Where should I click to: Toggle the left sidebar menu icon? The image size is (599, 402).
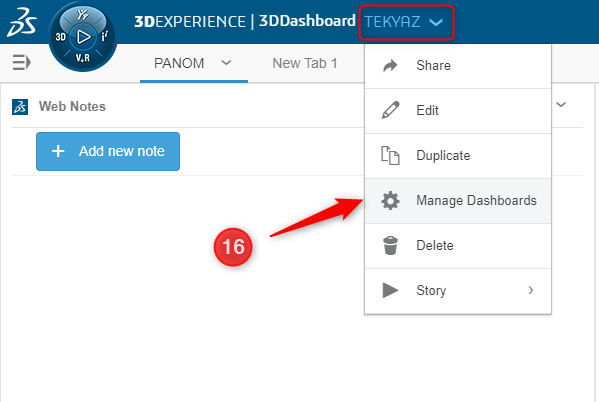pos(21,62)
